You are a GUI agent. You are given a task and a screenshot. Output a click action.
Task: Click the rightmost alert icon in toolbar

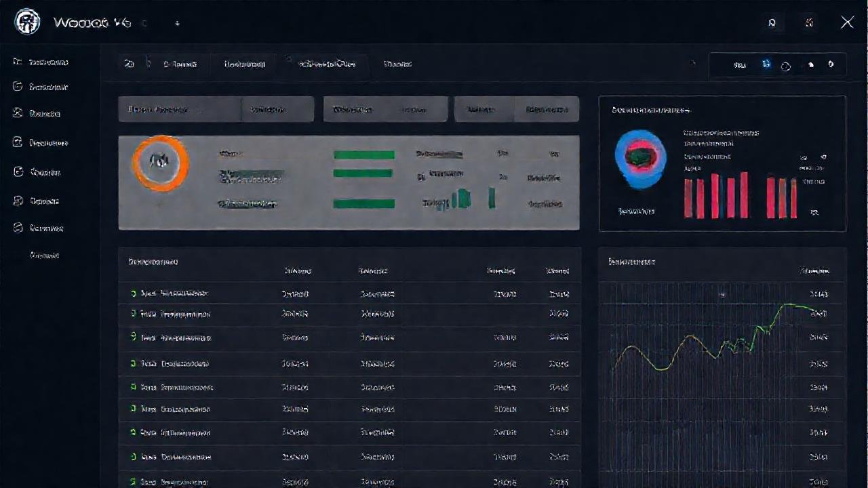(831, 64)
